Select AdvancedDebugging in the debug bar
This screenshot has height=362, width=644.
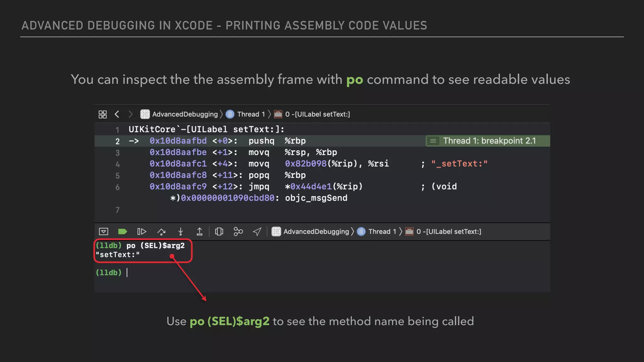(310, 232)
